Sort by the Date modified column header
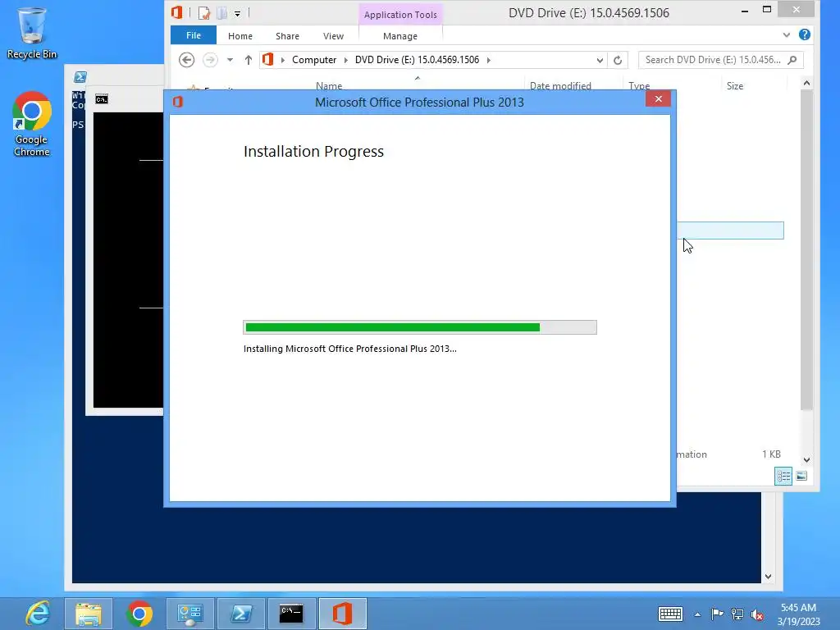840x630 pixels. pos(560,85)
